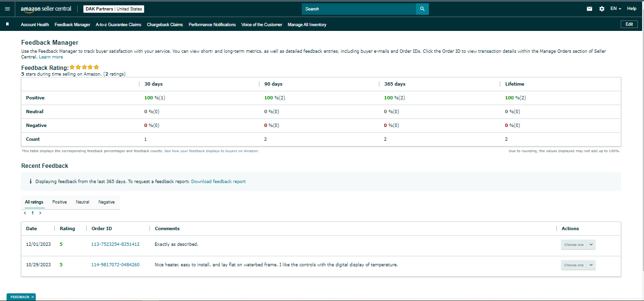This screenshot has width=644, height=301.
Task: Click the Help link
Action: point(632,9)
